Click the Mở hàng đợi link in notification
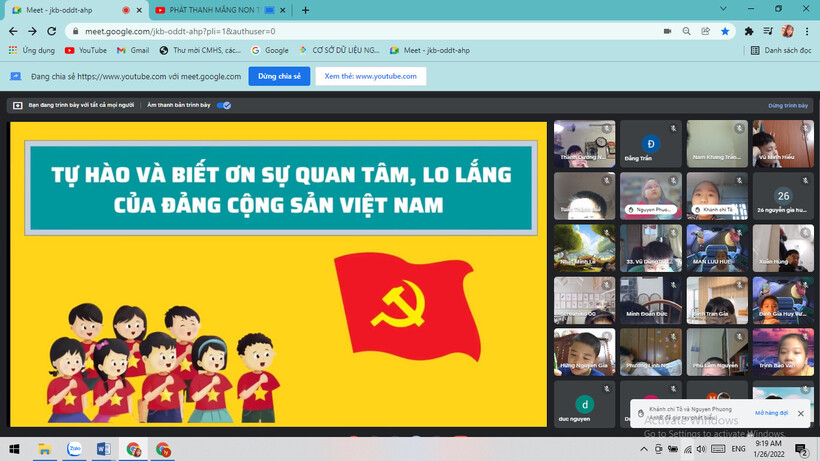The width and height of the screenshot is (820, 461). [x=771, y=412]
